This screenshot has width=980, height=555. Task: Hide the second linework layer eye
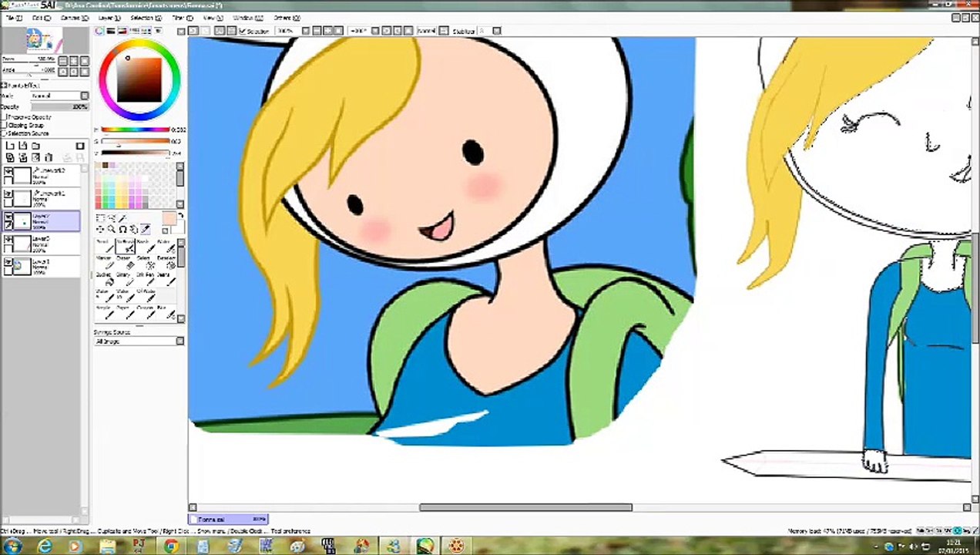(8, 194)
